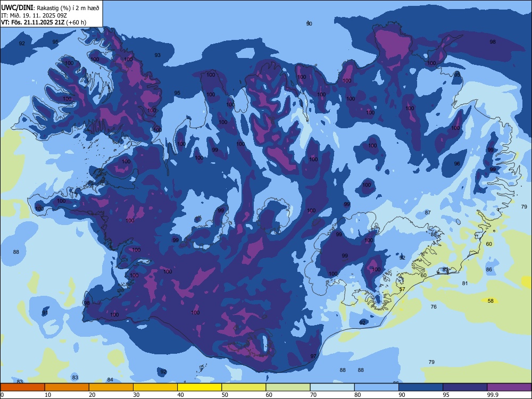Select the 10–20 orange legend swatch
The width and height of the screenshot is (532, 399).
pos(67,387)
